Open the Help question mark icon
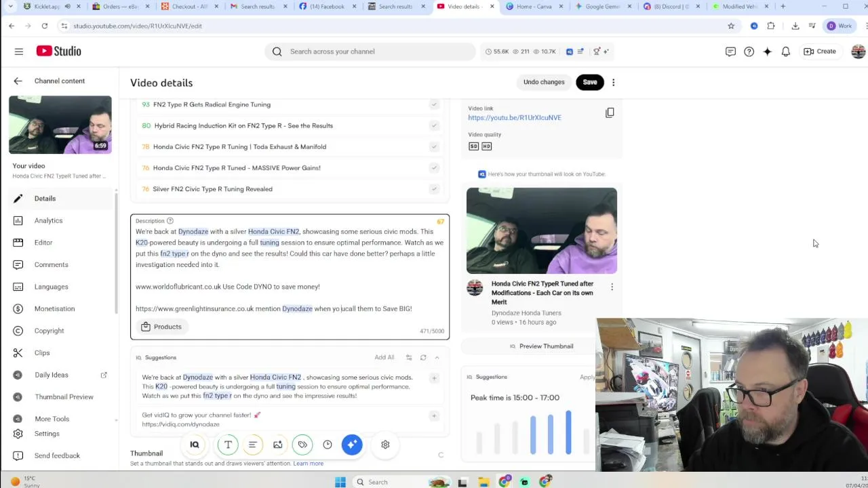868x488 pixels. pyautogui.click(x=749, y=52)
